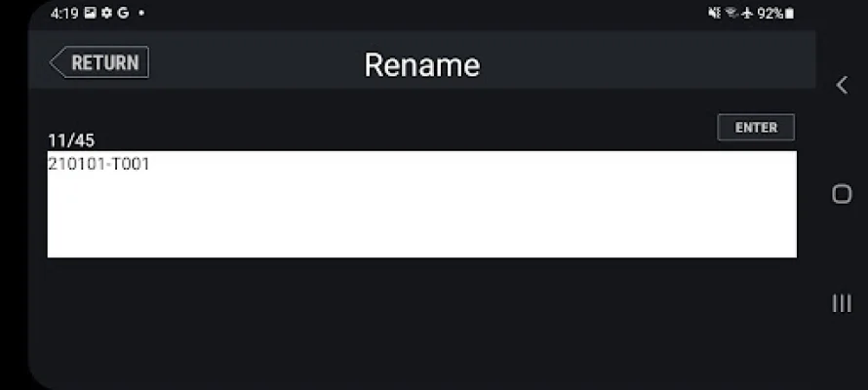Open recent apps with three-bar icon
This screenshot has height=390, width=868.
pyautogui.click(x=842, y=303)
